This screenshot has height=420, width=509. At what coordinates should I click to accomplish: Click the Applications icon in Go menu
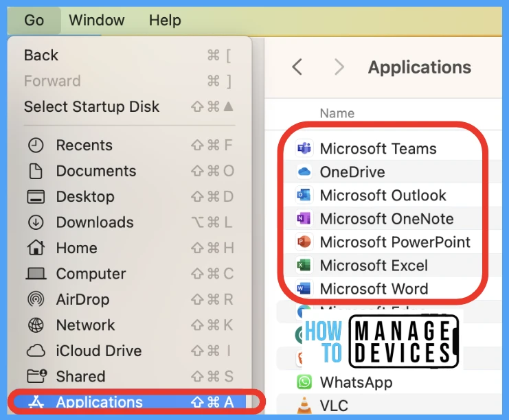(36, 402)
